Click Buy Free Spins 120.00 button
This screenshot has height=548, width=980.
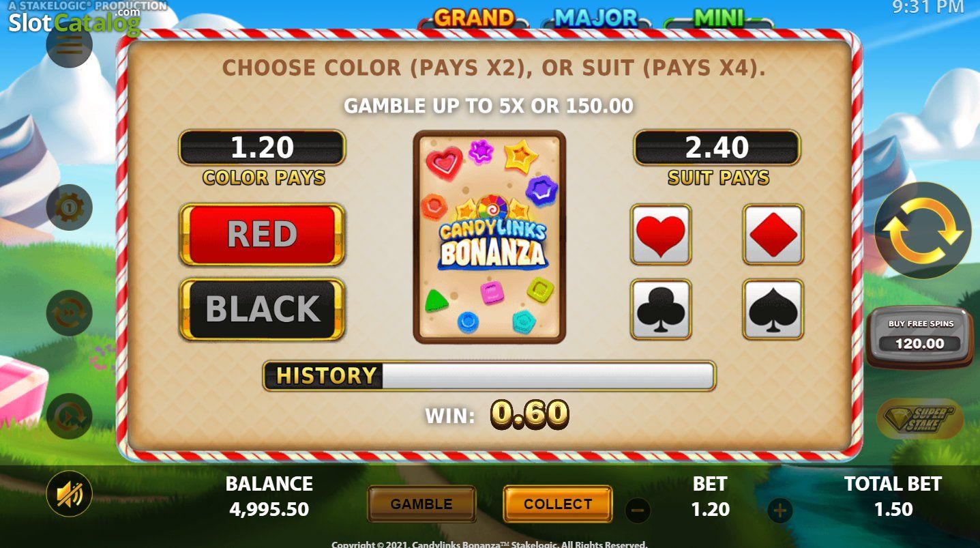pyautogui.click(x=921, y=337)
